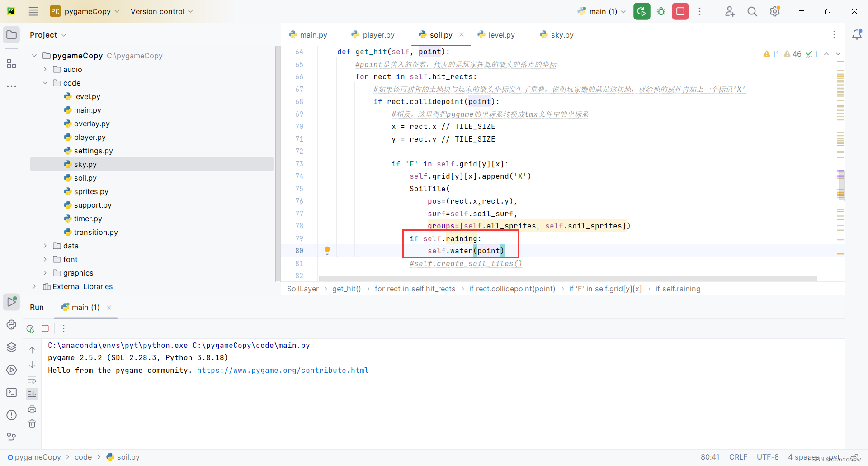Stop process in Run panel toolbar
The height and width of the screenshot is (466, 868).
click(45, 328)
